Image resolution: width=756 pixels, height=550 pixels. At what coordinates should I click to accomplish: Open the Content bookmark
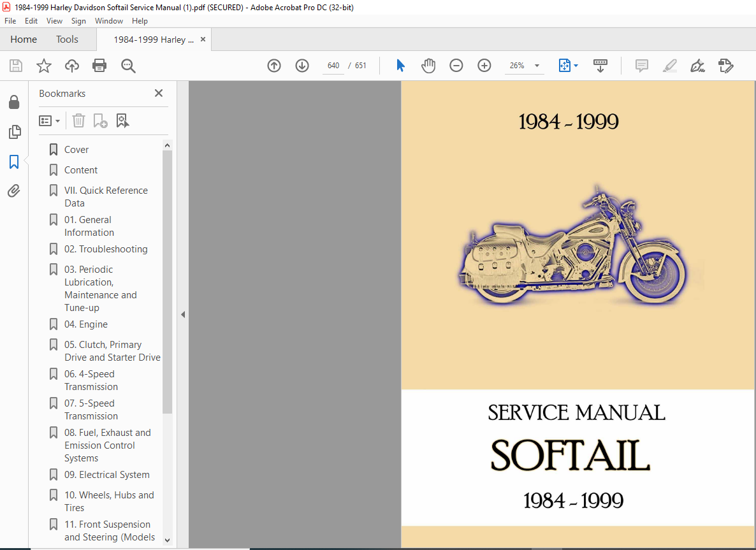click(x=81, y=170)
